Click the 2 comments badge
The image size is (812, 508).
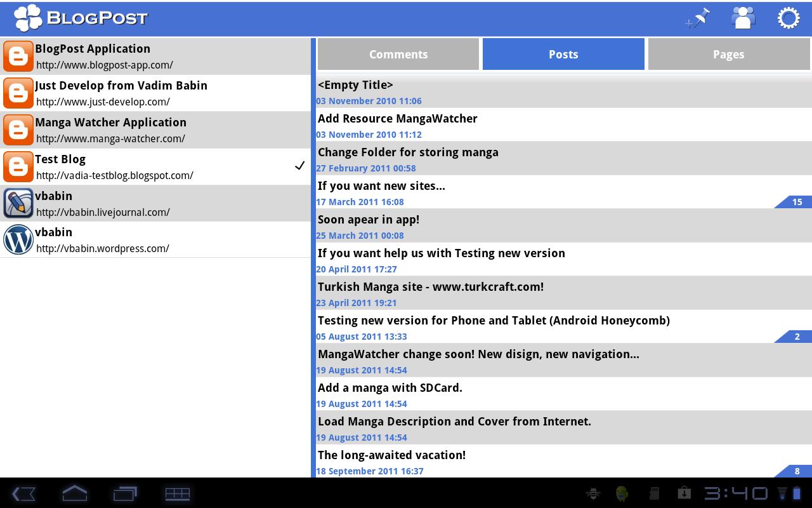pos(794,337)
